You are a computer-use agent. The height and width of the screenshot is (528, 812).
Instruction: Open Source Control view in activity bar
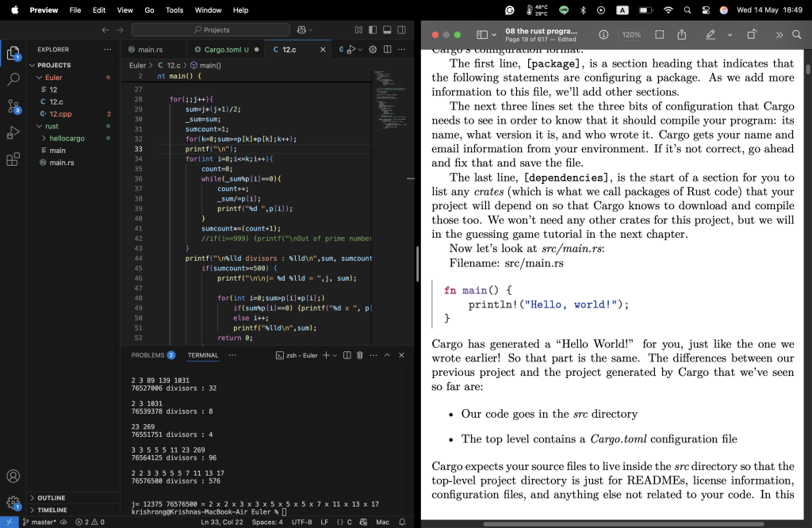click(13, 106)
